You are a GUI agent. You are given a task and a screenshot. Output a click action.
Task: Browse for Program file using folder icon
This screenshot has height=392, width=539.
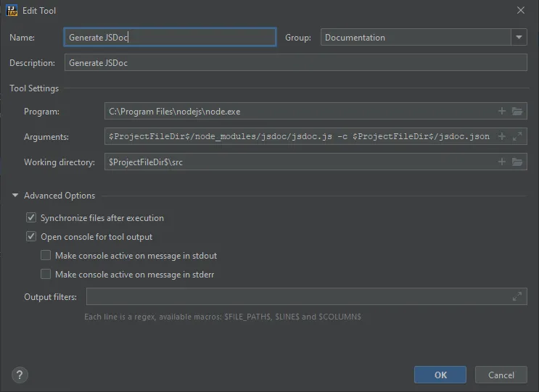pos(517,111)
